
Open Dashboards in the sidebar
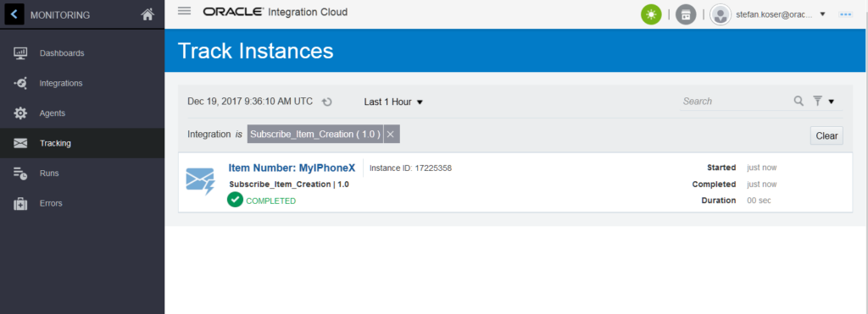pyautogui.click(x=62, y=53)
